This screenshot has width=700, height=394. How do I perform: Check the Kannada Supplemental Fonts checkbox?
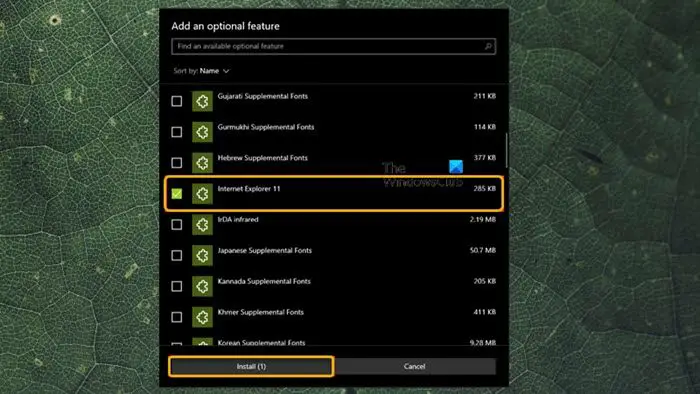tap(177, 286)
